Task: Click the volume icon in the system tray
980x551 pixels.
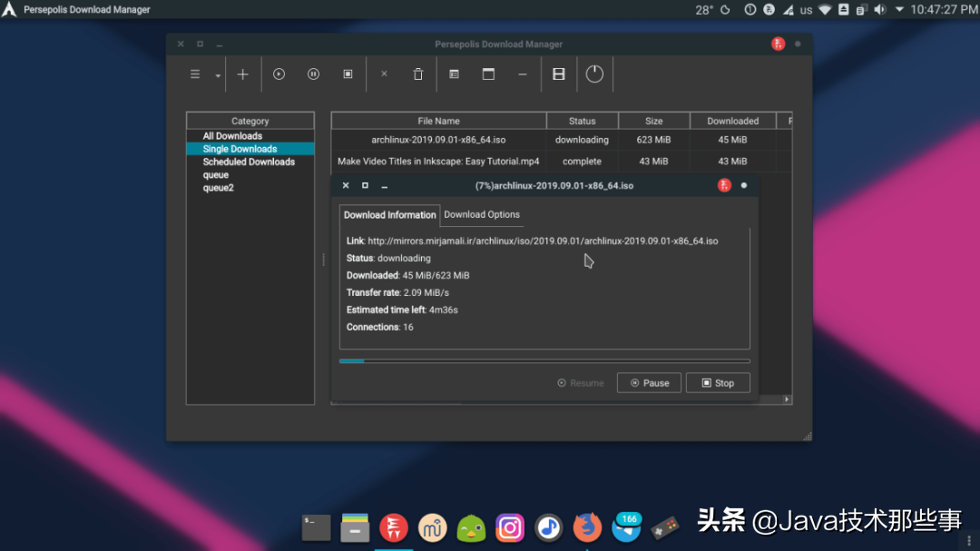Action: 880,9
